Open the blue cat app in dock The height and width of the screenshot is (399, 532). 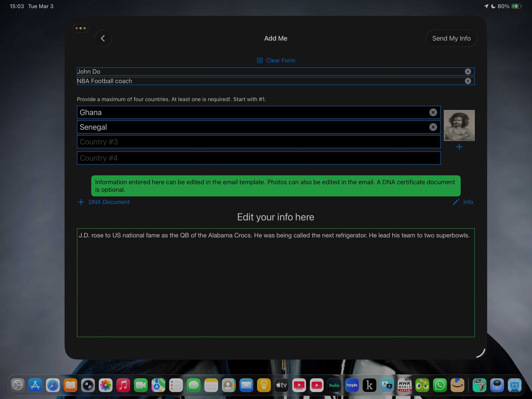514,385
